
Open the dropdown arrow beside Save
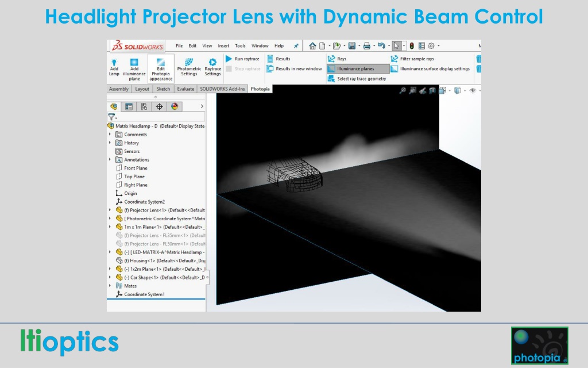pyautogui.click(x=359, y=46)
